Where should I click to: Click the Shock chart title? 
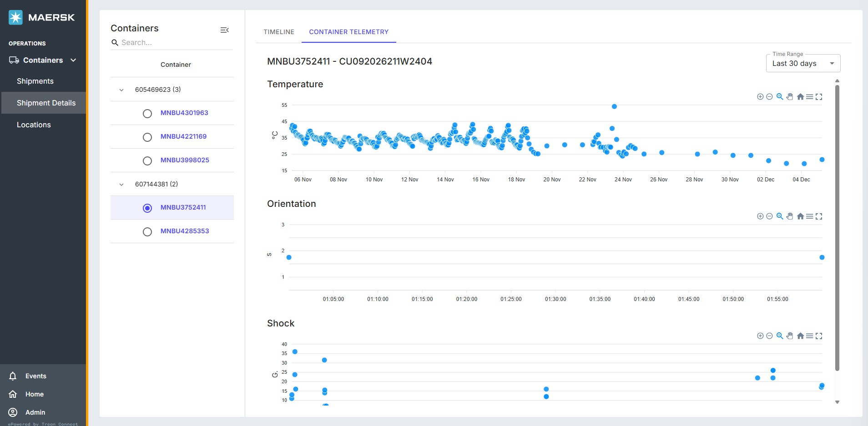(x=281, y=323)
